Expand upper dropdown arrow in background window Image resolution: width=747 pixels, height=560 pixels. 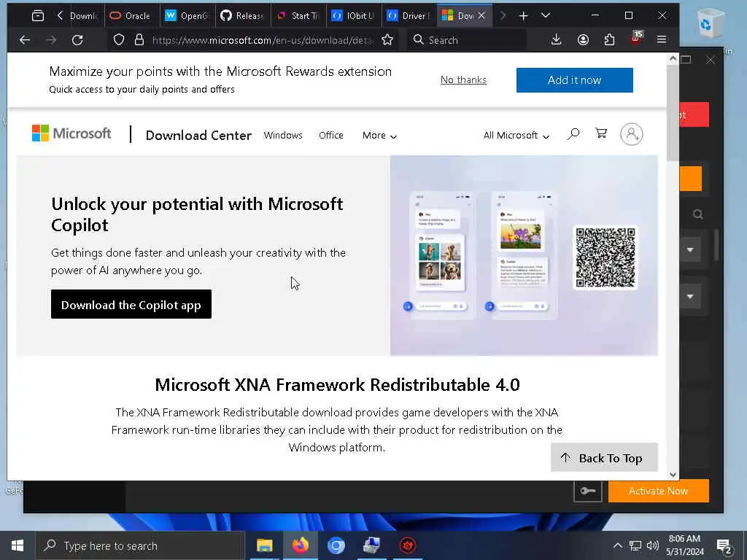(x=690, y=250)
